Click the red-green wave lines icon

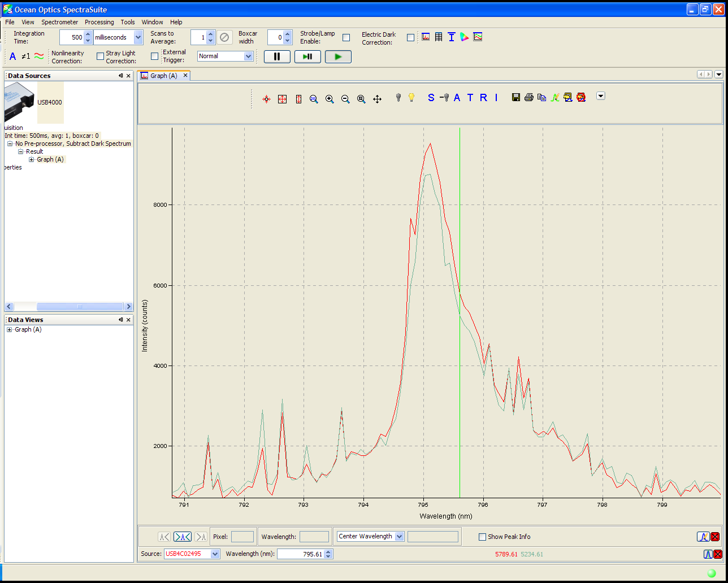pyautogui.click(x=39, y=56)
